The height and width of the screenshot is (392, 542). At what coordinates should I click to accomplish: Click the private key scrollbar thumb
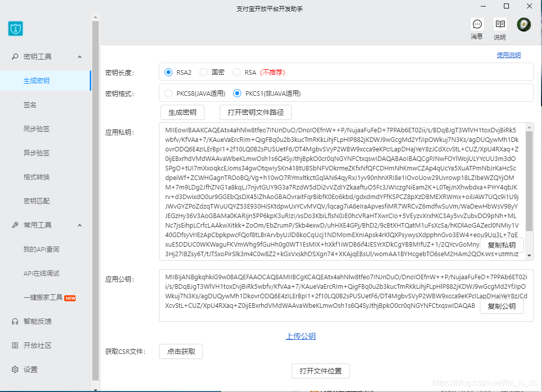tap(529, 181)
